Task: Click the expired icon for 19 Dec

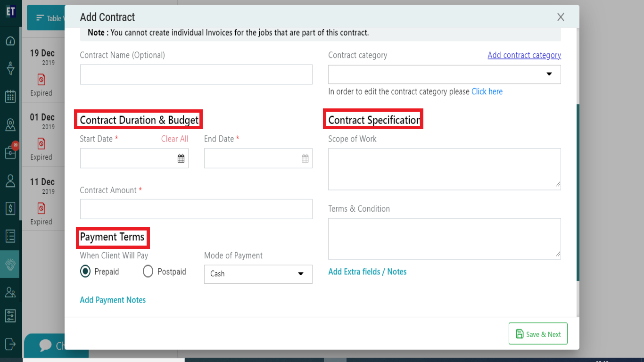Action: [41, 79]
